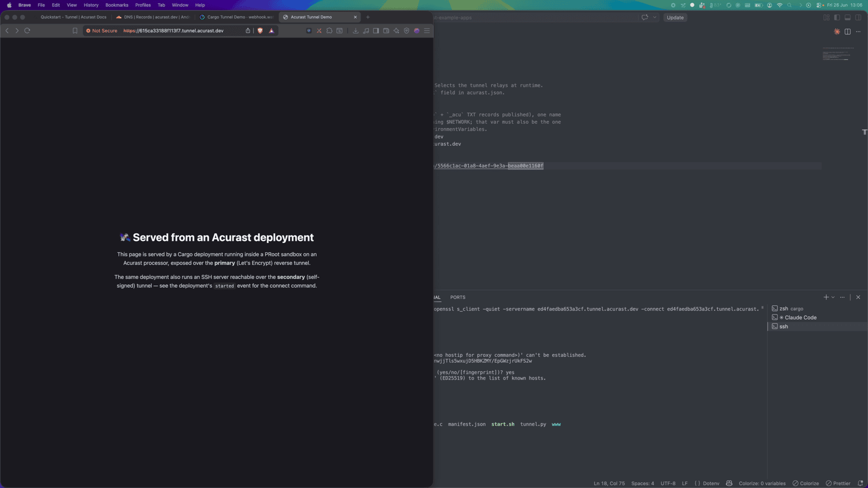
Task: Change LF end of line sequence
Action: [685, 483]
